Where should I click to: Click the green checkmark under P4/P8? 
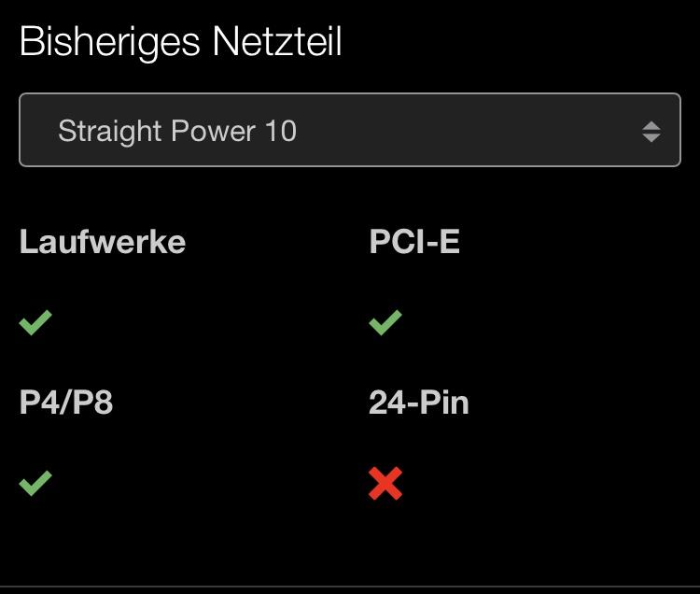pos(35,484)
